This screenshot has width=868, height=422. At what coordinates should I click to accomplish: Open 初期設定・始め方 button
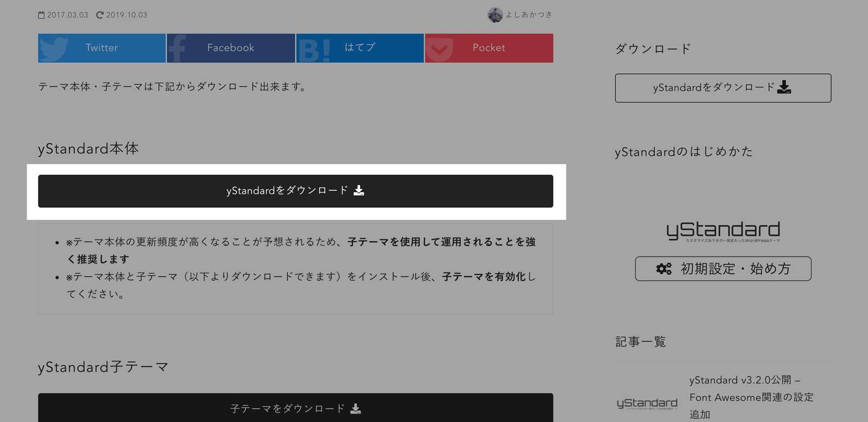pos(723,269)
